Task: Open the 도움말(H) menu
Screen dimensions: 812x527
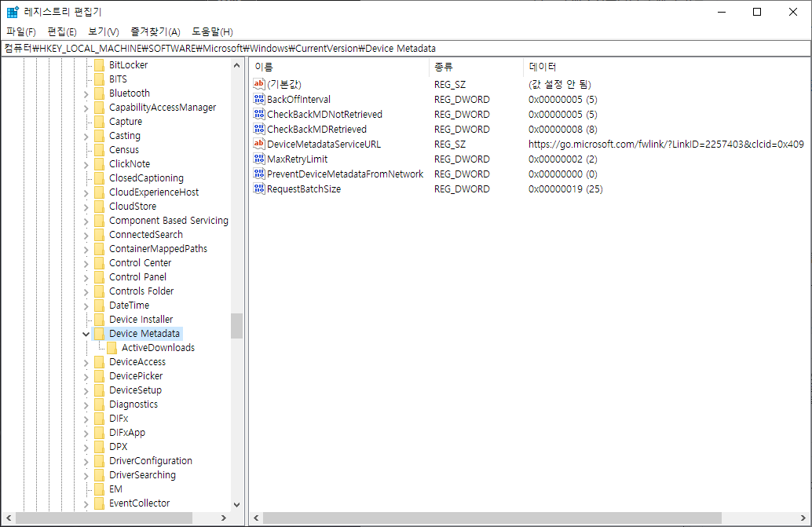Action: click(212, 32)
